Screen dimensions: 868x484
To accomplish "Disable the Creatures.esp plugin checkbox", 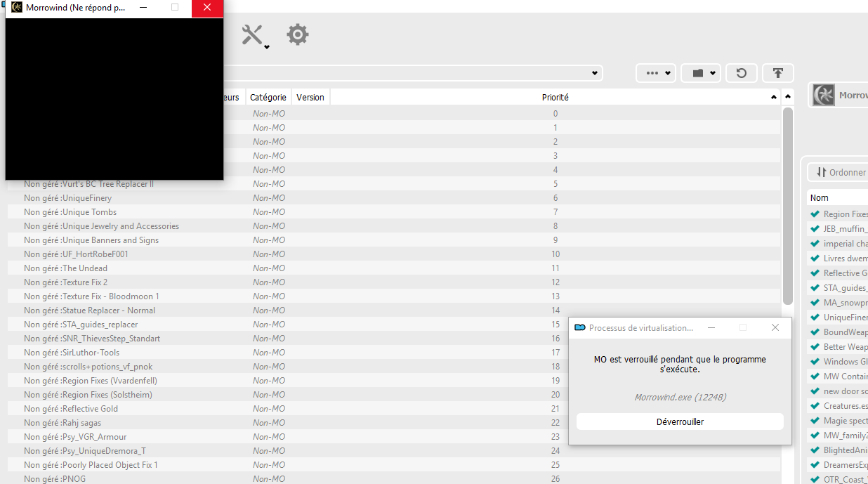I will 815,406.
